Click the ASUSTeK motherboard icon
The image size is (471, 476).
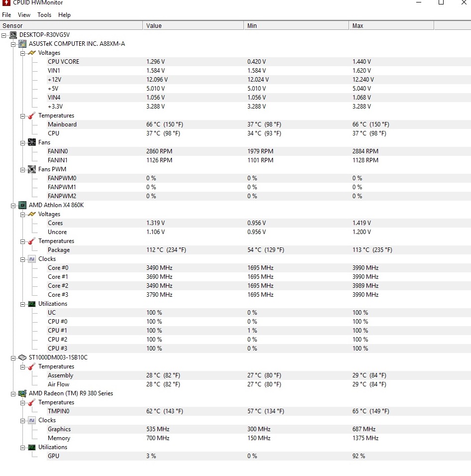22,44
